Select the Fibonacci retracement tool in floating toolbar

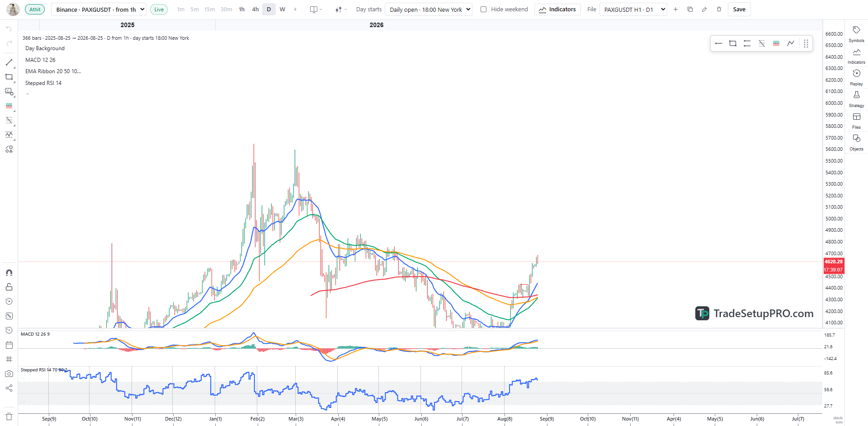(x=762, y=43)
